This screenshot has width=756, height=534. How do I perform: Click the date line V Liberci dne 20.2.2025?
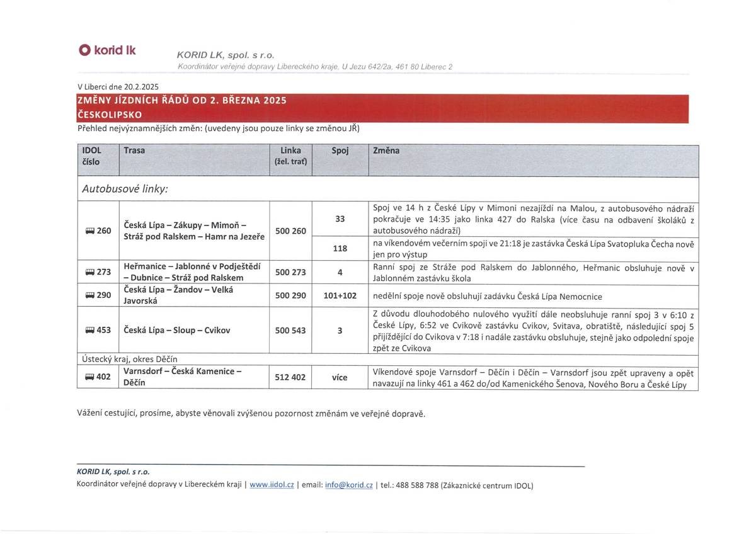[x=118, y=87]
